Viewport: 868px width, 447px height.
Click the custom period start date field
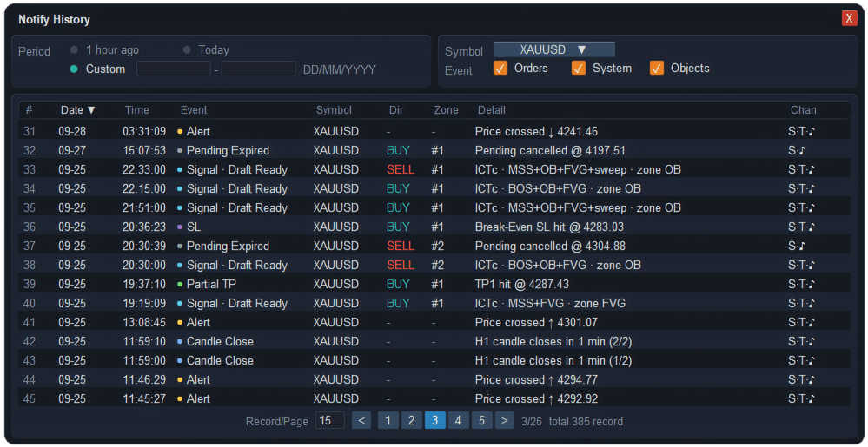coord(174,69)
